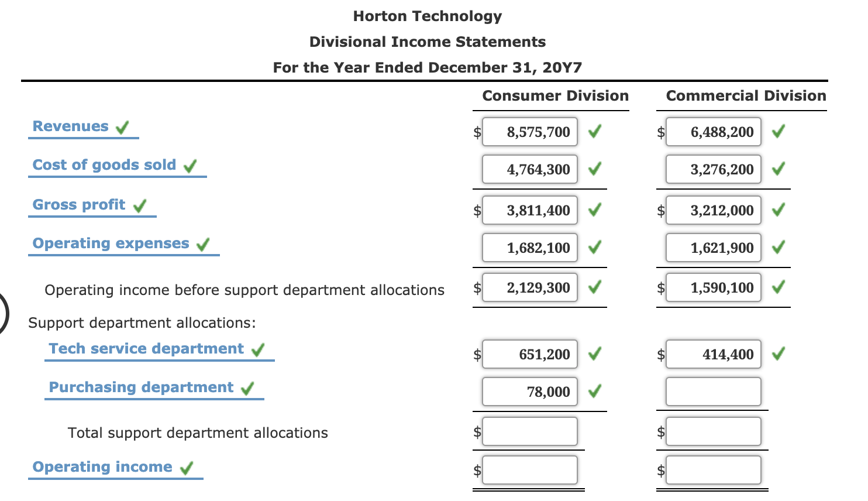Open the Gross profit label dropdown
The image size is (868, 501).
click(x=79, y=205)
